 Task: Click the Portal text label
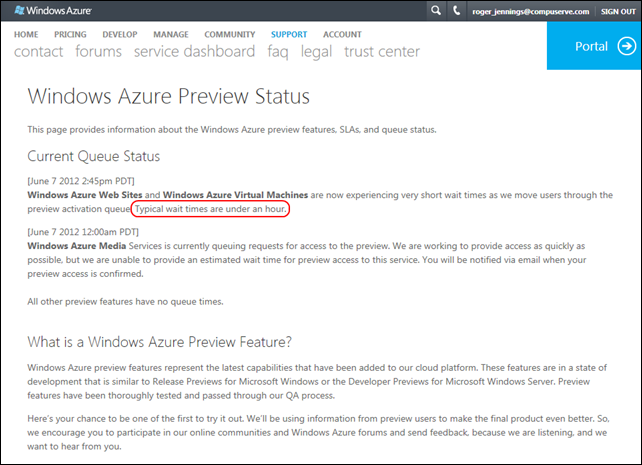pos(591,46)
